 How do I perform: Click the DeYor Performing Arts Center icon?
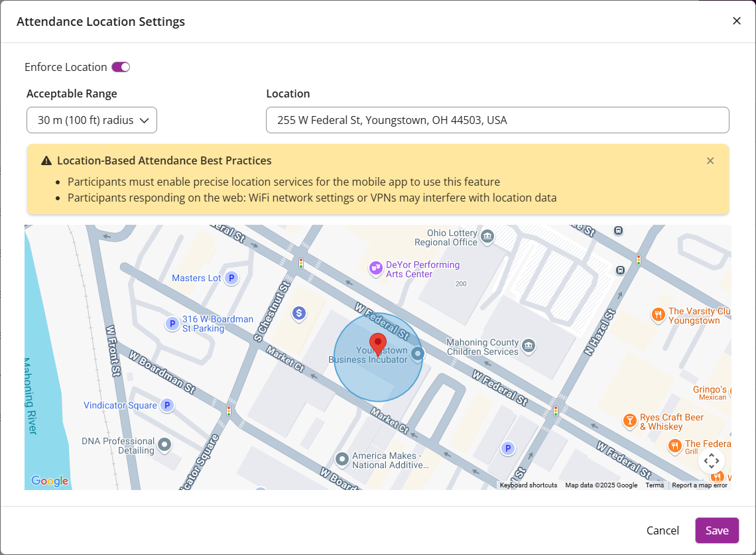tap(375, 268)
